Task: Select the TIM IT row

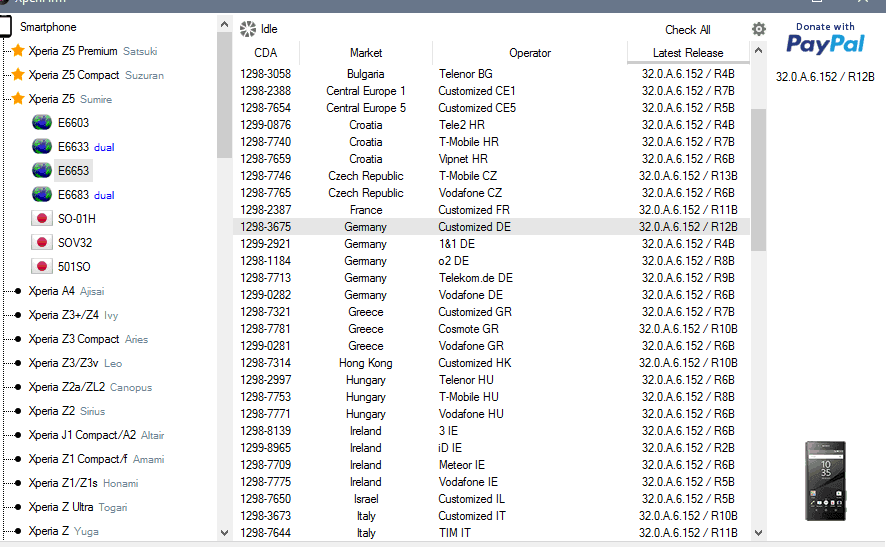Action: click(x=491, y=533)
